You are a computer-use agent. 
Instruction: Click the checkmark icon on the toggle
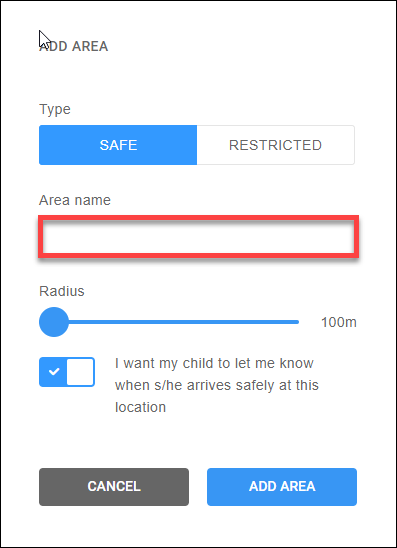coord(54,372)
